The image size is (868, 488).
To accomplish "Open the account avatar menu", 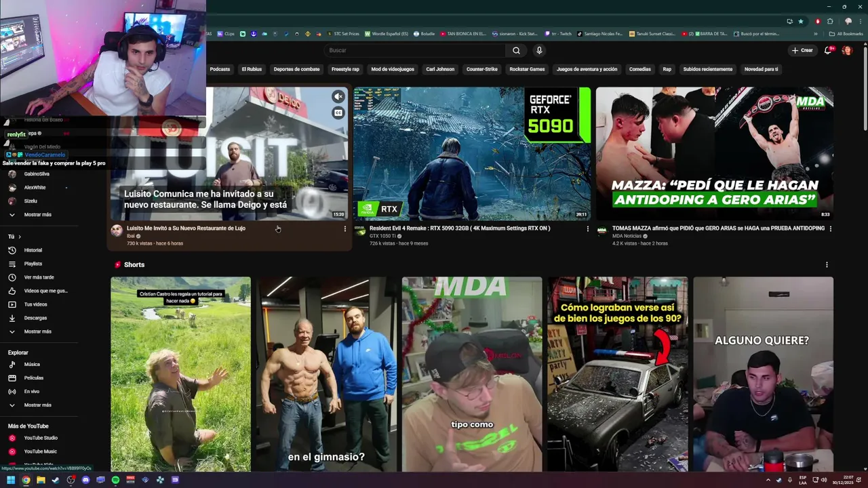I will tap(847, 50).
